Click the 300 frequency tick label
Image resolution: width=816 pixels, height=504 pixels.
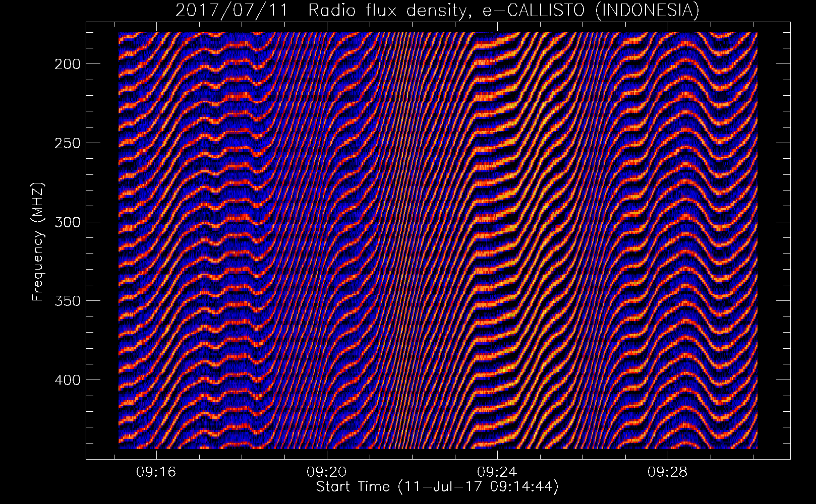pos(68,222)
